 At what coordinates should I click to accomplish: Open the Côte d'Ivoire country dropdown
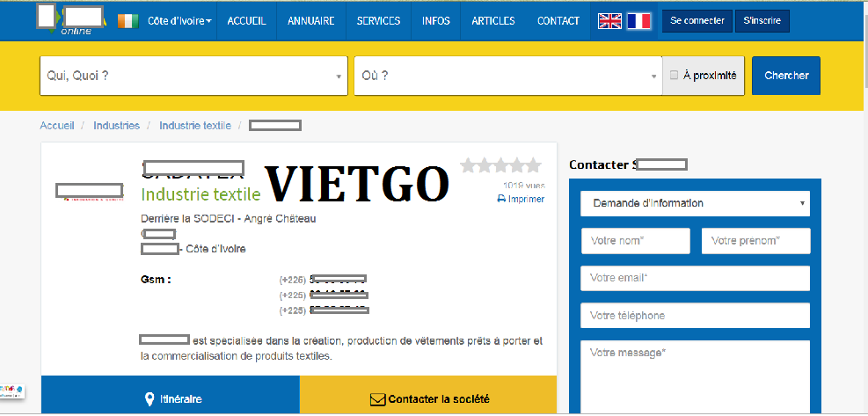point(180,21)
